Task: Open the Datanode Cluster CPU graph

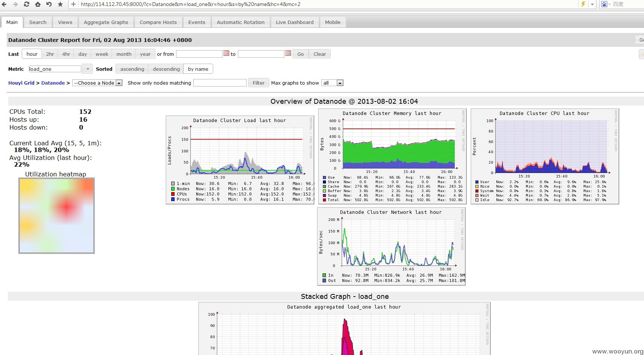Action: [545, 156]
